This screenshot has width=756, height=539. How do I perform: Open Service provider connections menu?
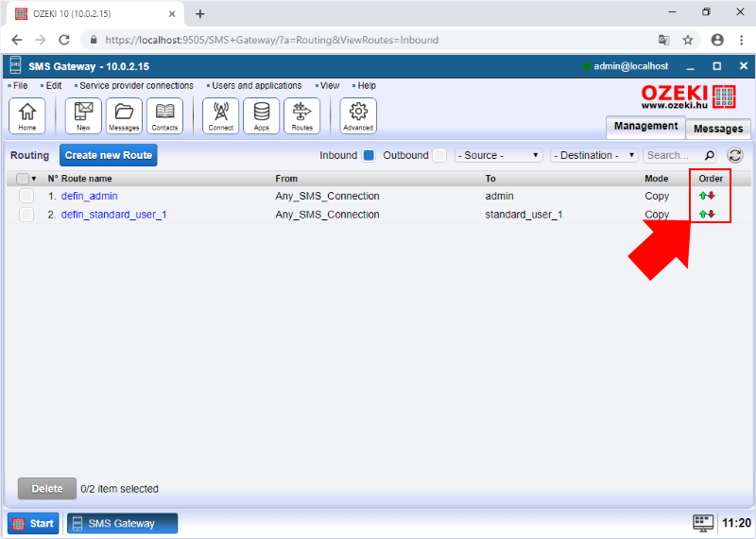[x=136, y=85]
